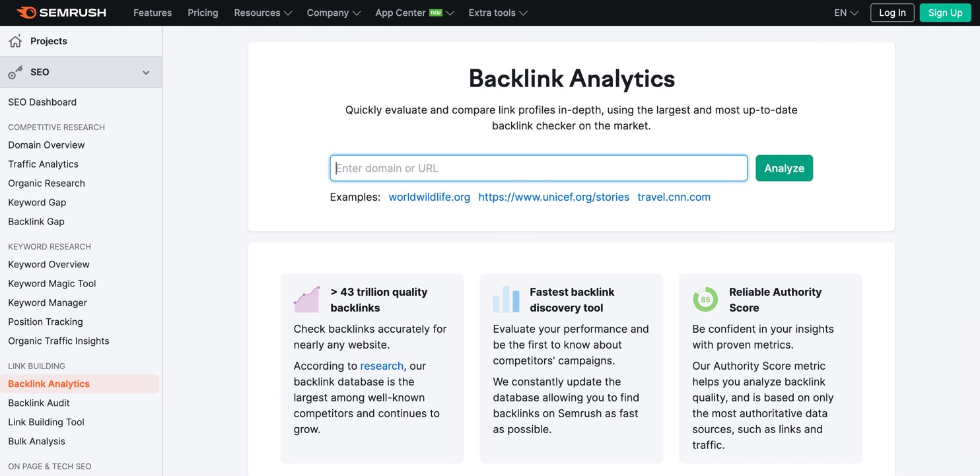Viewport: 980px width, 476px height.
Task: Open the Extra tools dropdown
Action: 497,13
